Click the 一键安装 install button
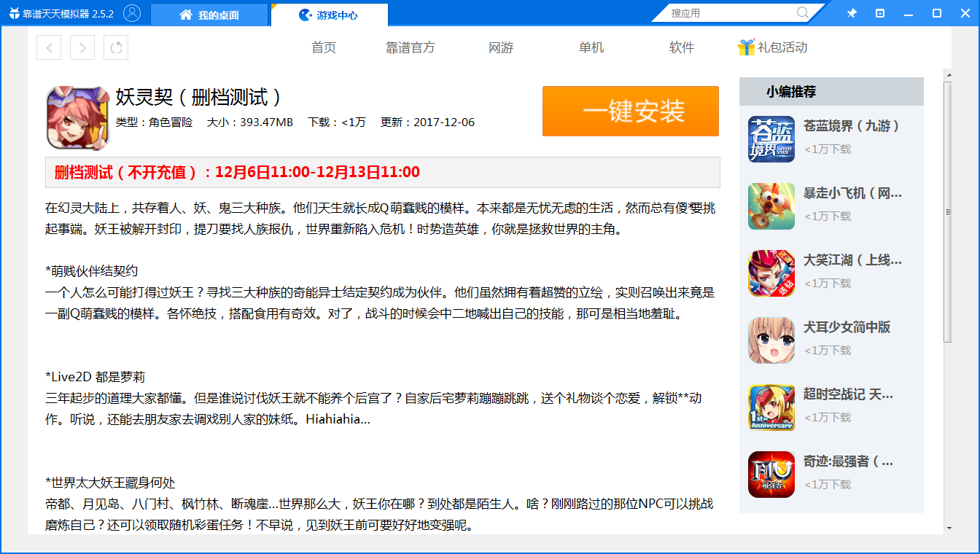Image resolution: width=980 pixels, height=554 pixels. 631,111
